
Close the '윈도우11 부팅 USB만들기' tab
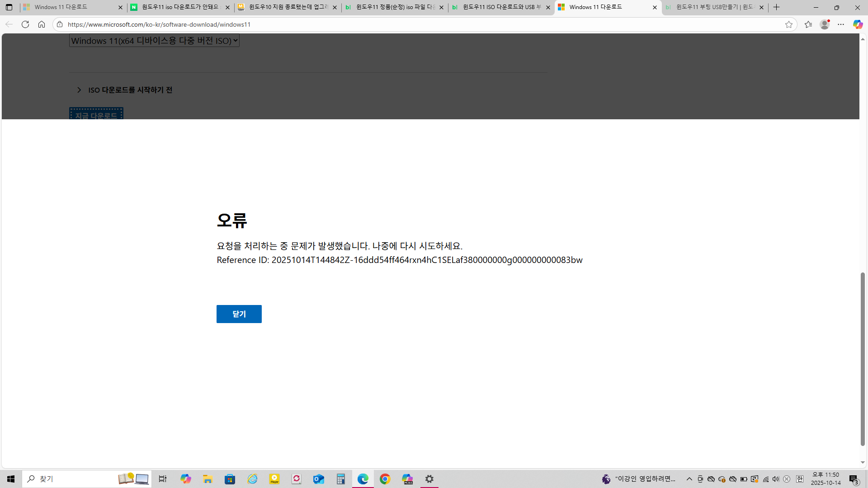pyautogui.click(x=761, y=7)
